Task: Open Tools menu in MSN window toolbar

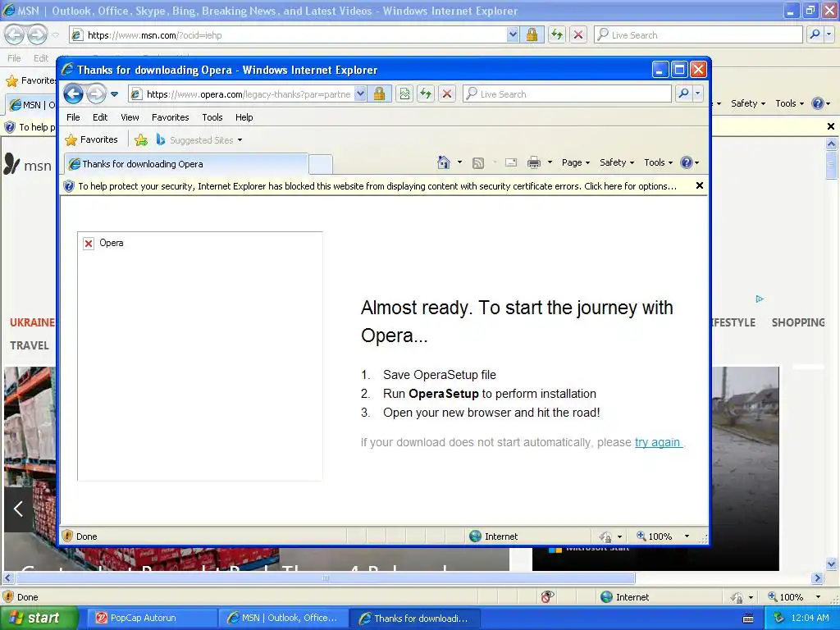Action: pyautogui.click(x=789, y=103)
